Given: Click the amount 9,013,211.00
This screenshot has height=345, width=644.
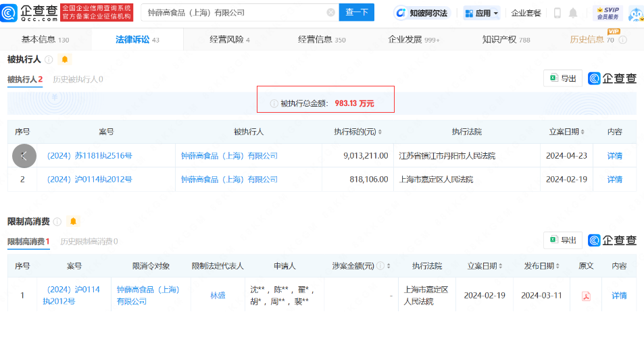Looking at the screenshot, I should click(x=366, y=156).
